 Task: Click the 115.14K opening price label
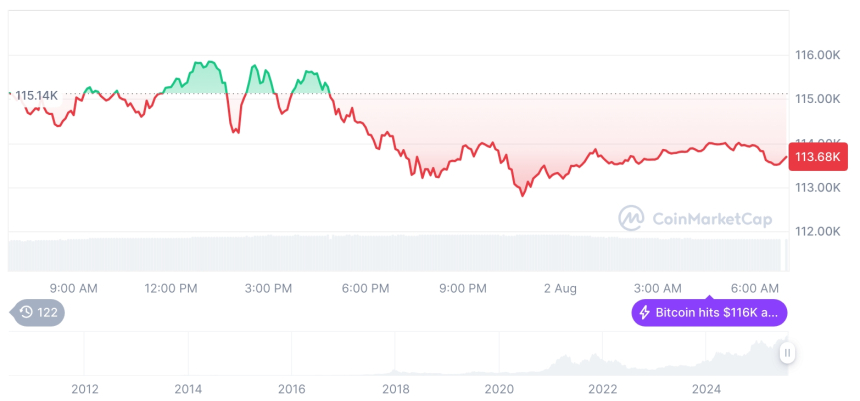(37, 95)
